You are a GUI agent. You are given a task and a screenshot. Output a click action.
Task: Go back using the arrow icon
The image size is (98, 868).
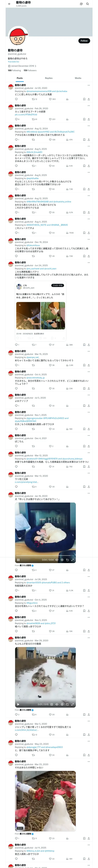coord(9,4)
